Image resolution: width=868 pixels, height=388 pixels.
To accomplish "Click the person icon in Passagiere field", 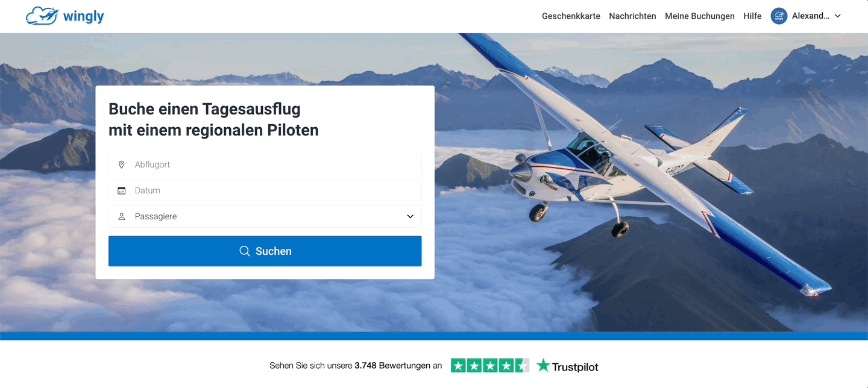I will [x=122, y=216].
